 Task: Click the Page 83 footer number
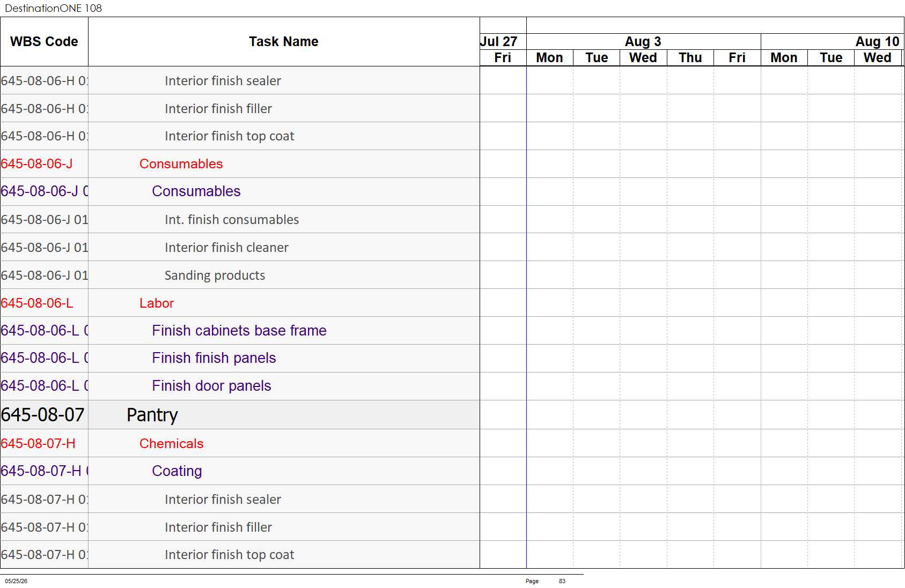click(x=562, y=581)
